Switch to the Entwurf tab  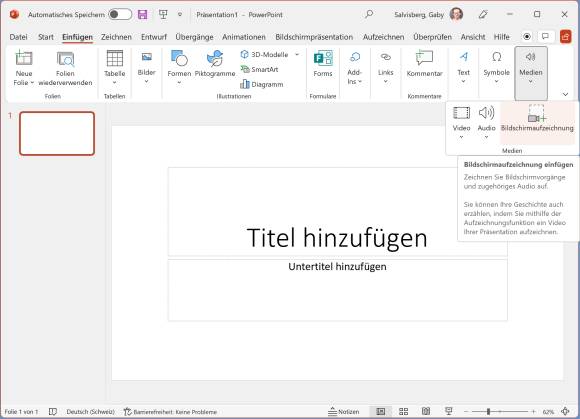[x=154, y=37]
